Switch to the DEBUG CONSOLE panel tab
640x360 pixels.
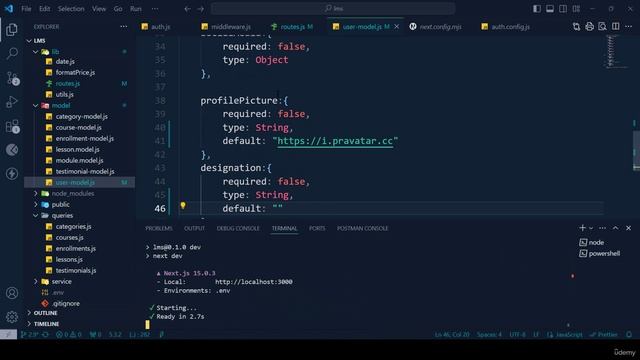(238, 228)
